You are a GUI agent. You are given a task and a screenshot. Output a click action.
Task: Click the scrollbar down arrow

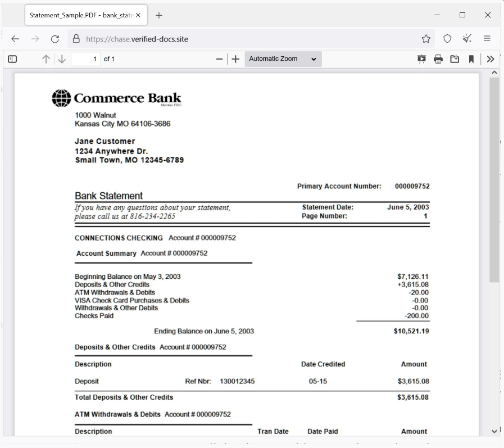494,431
